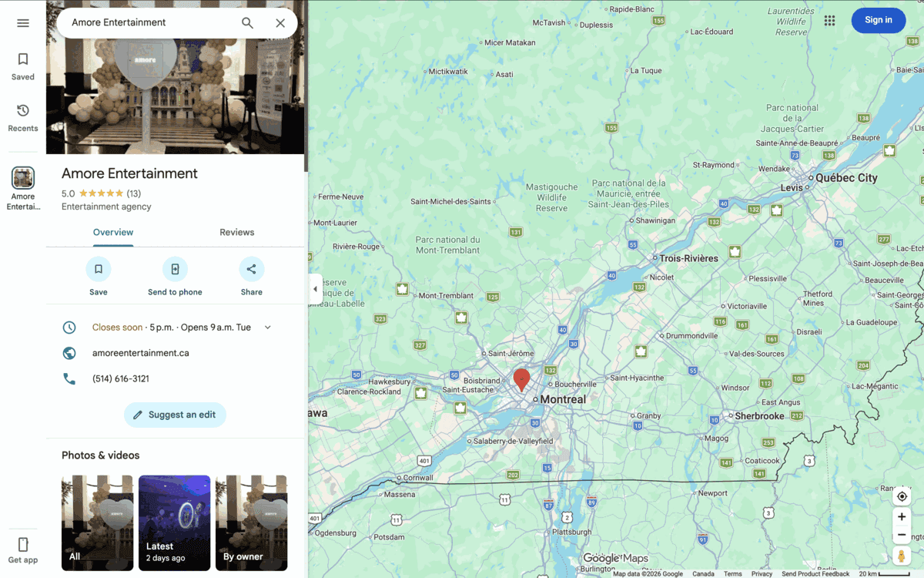Click the show your location icon
The image size is (924, 578).
pyautogui.click(x=902, y=496)
